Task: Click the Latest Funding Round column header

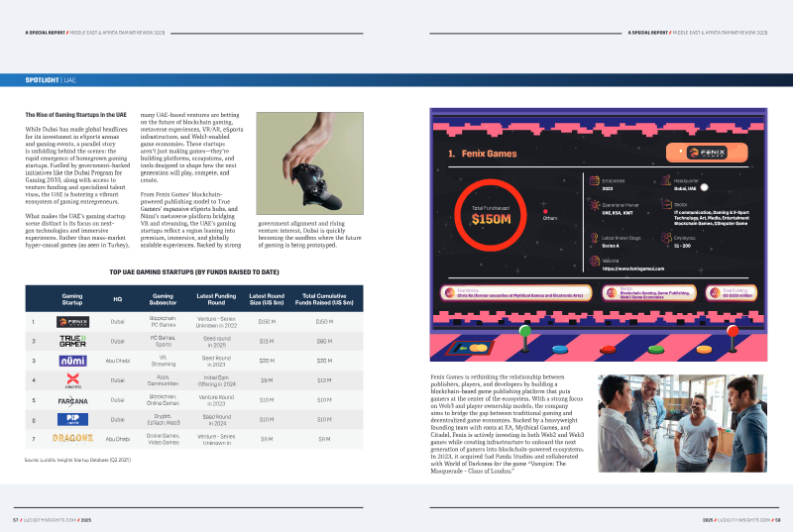Action: tap(216, 299)
